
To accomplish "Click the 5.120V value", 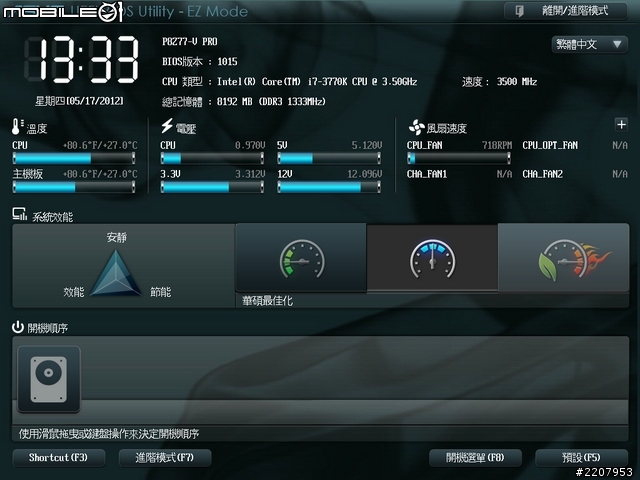I will tap(367, 145).
